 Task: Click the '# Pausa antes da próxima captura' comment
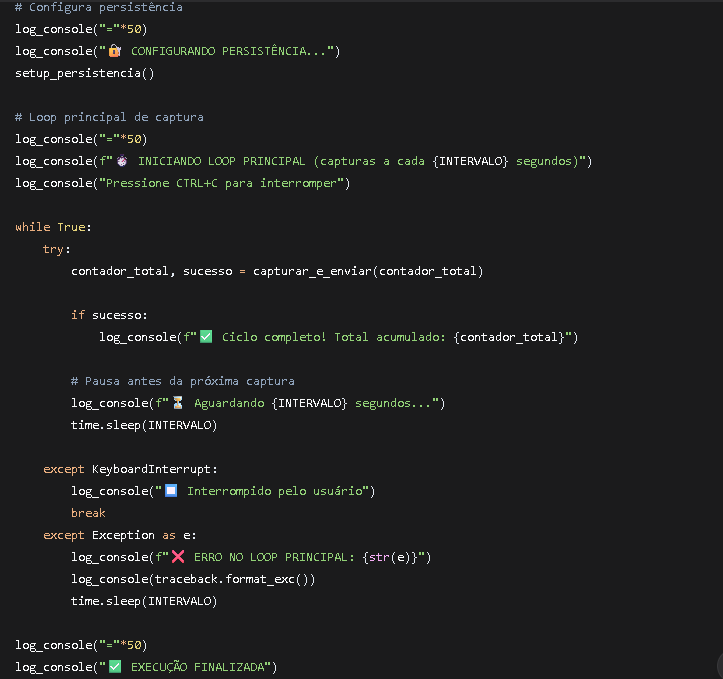(x=182, y=381)
